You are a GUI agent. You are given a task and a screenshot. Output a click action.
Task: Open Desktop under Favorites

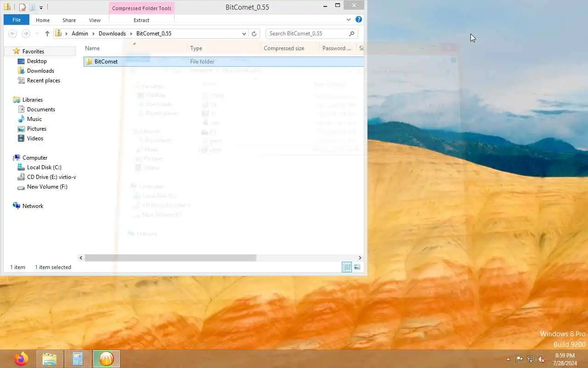[37, 61]
